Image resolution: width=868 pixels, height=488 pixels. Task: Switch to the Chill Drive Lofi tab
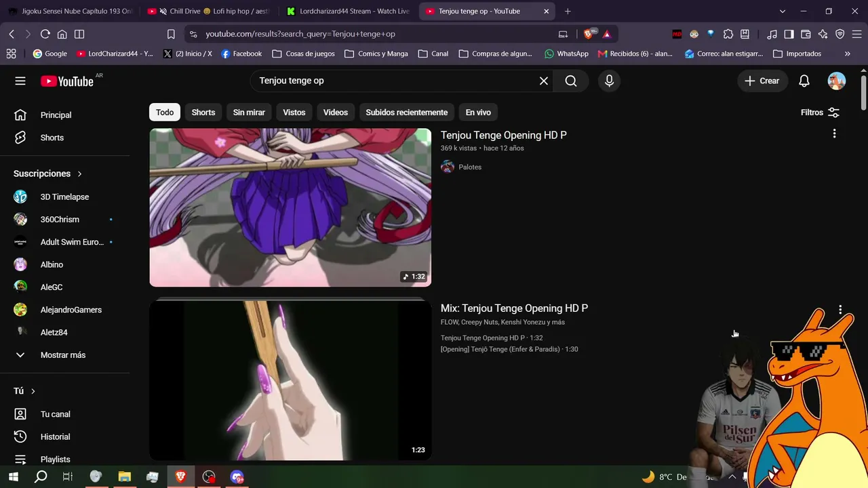point(210,11)
